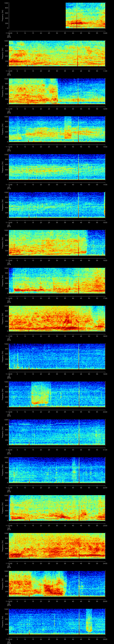The image size is (114, 644).
Task: Click the '11:24:00' start time label
Action: [9, 601]
